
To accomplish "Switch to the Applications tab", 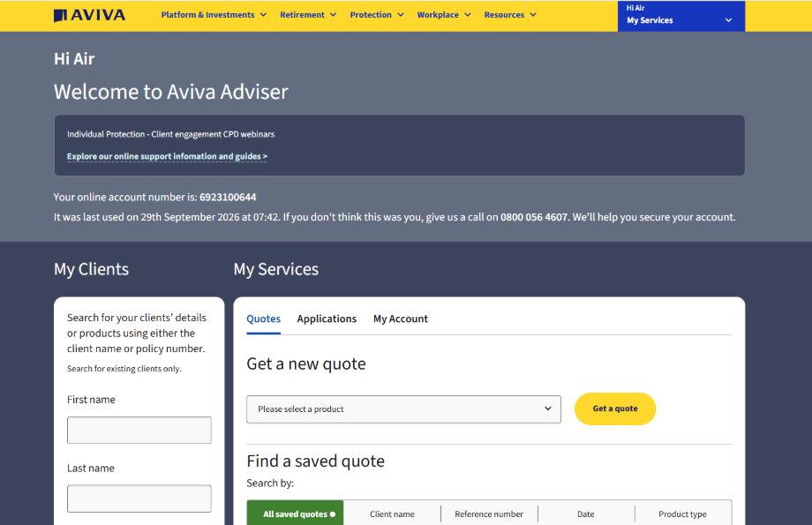I will pyautogui.click(x=327, y=319).
